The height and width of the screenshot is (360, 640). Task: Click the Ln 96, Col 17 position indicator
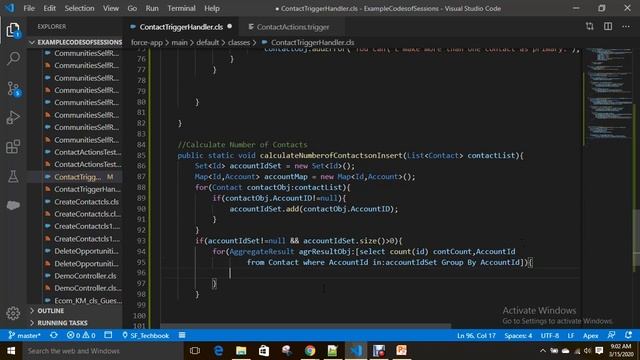(x=476, y=336)
